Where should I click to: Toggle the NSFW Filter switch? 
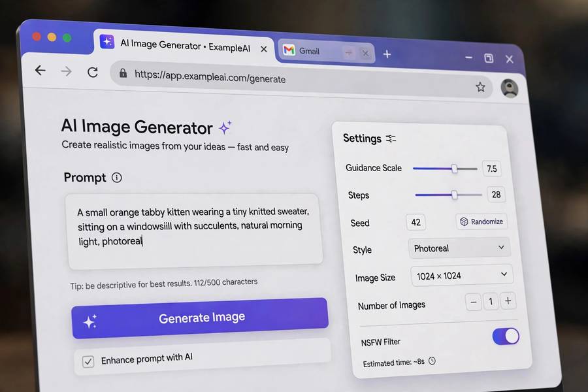pyautogui.click(x=506, y=336)
